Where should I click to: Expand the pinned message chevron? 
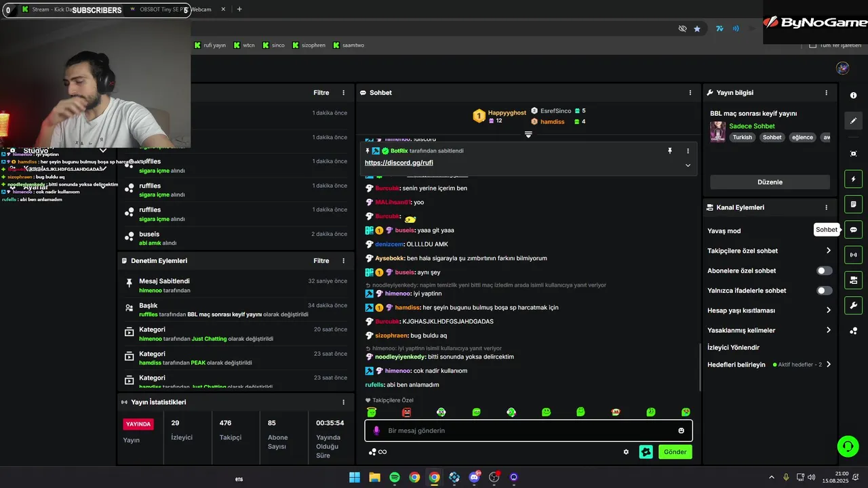tap(688, 165)
